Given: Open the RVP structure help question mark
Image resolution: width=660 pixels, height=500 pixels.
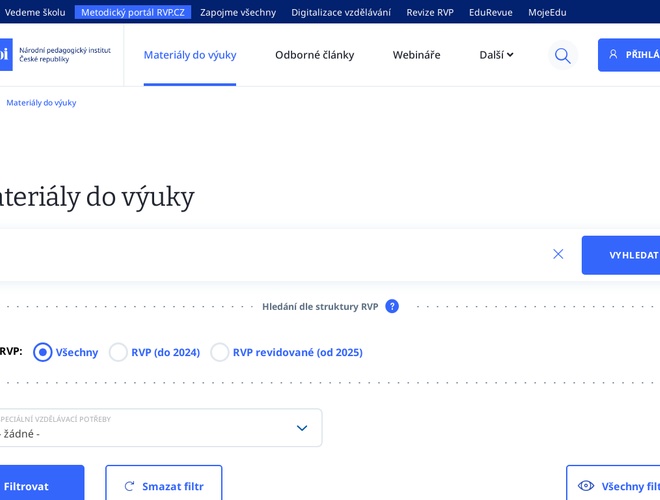Looking at the screenshot, I should [392, 306].
